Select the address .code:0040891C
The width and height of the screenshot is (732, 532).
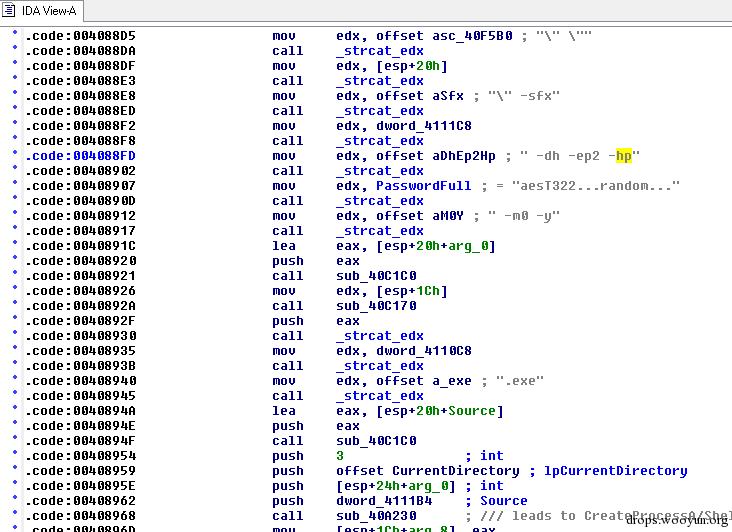point(80,246)
